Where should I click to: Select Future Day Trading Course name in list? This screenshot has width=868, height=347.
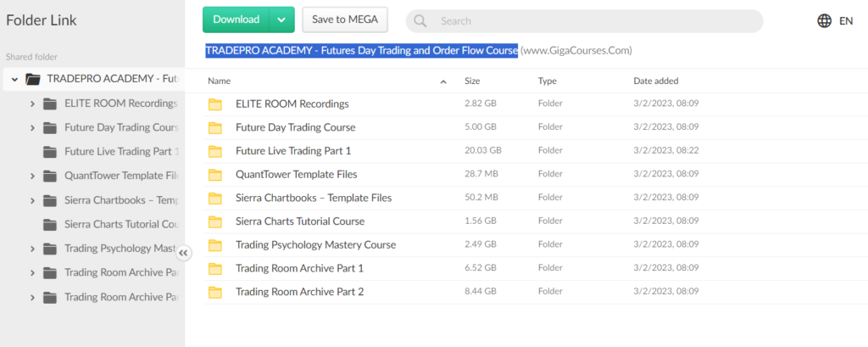pyautogui.click(x=296, y=127)
